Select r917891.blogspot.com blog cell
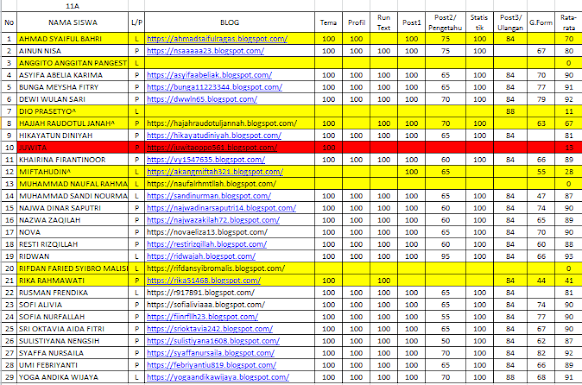This screenshot has height=385, width=582. [x=229, y=293]
